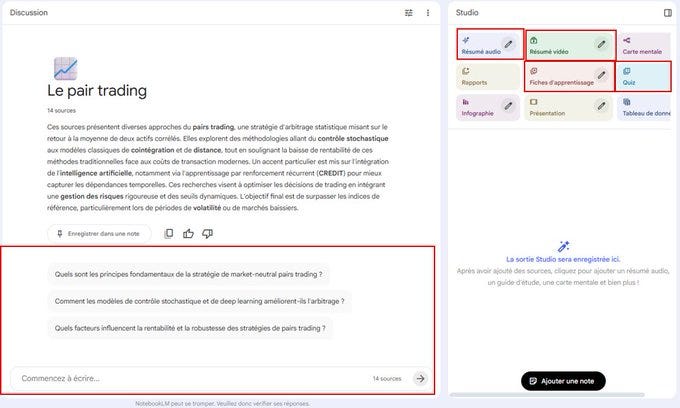
Task: Send the message with arrow button
Action: click(x=420, y=379)
